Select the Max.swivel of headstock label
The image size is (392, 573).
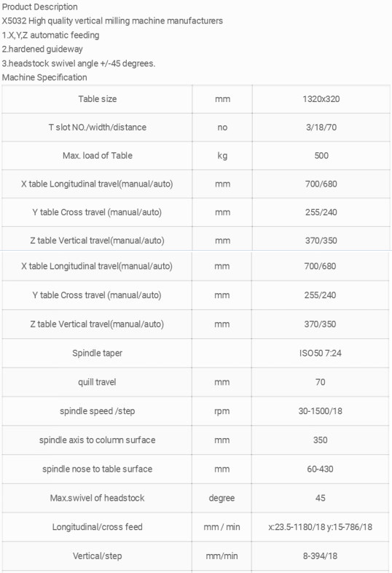(97, 498)
